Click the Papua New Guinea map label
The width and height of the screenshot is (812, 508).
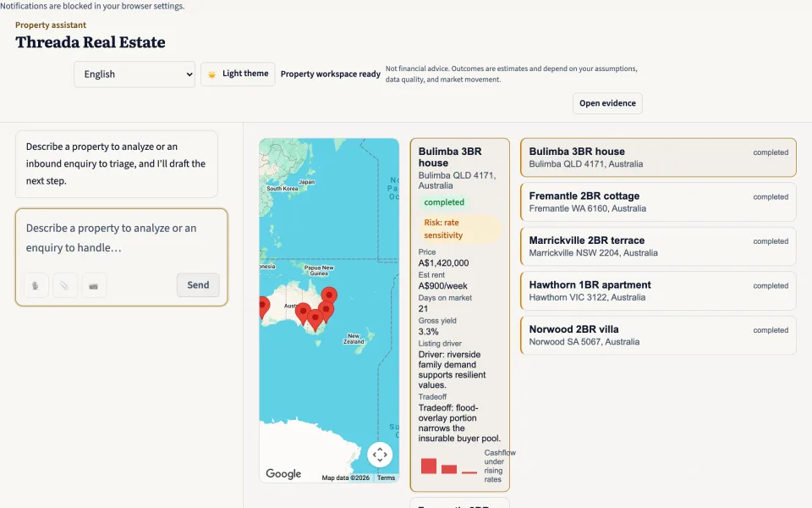[x=319, y=270]
